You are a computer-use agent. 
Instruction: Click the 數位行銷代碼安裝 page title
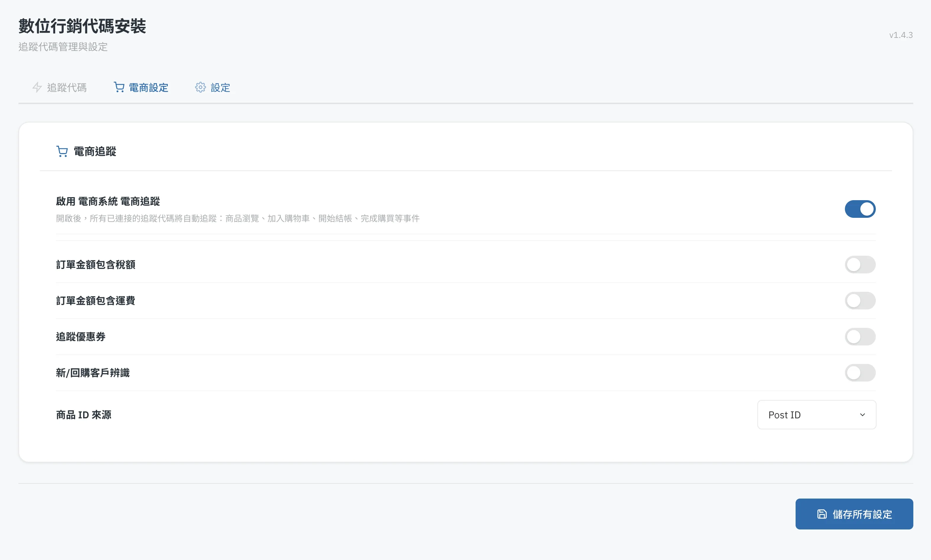(x=82, y=26)
